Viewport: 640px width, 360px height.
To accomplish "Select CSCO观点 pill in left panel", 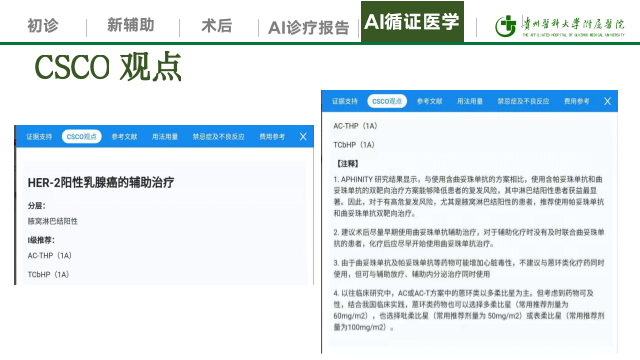I will click(82, 136).
